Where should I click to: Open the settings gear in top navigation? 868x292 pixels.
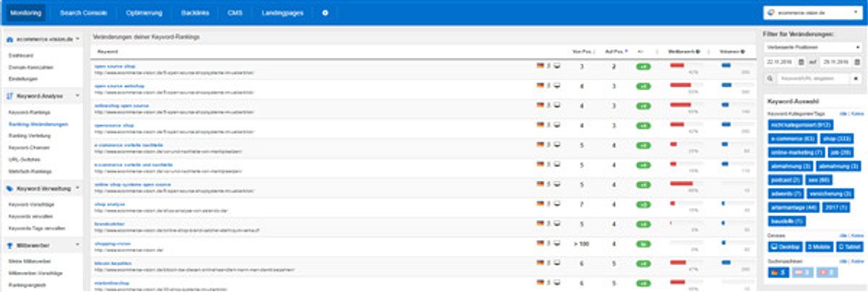point(325,13)
